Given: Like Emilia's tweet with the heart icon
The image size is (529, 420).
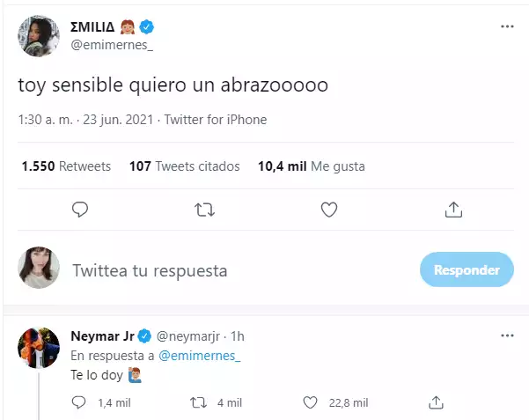Looking at the screenshot, I should pyautogui.click(x=329, y=210).
